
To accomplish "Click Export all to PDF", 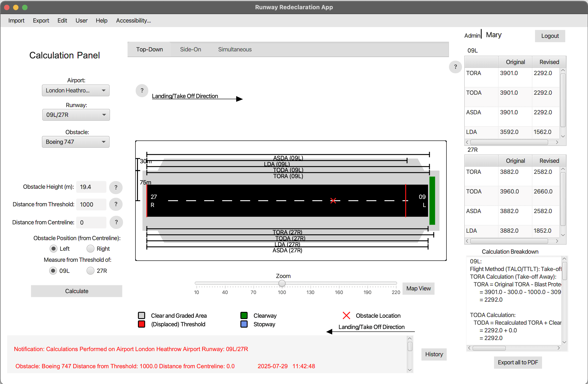I will pos(518,362).
